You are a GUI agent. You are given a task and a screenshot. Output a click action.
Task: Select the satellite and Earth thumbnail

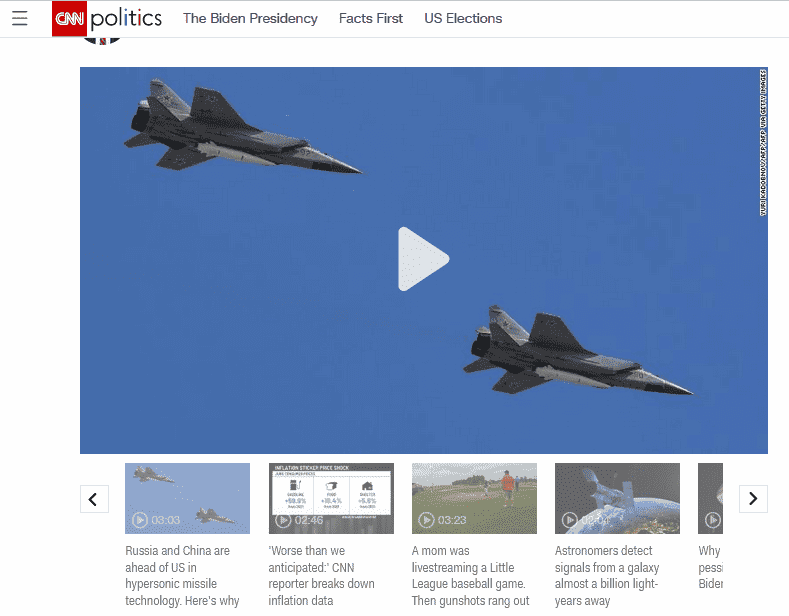(617, 498)
